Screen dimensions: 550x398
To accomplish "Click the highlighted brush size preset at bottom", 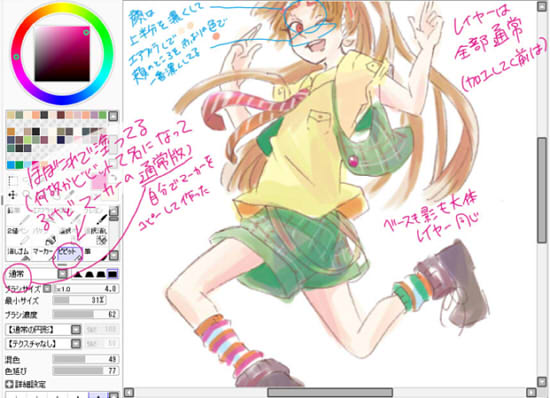I will tap(98, 395).
